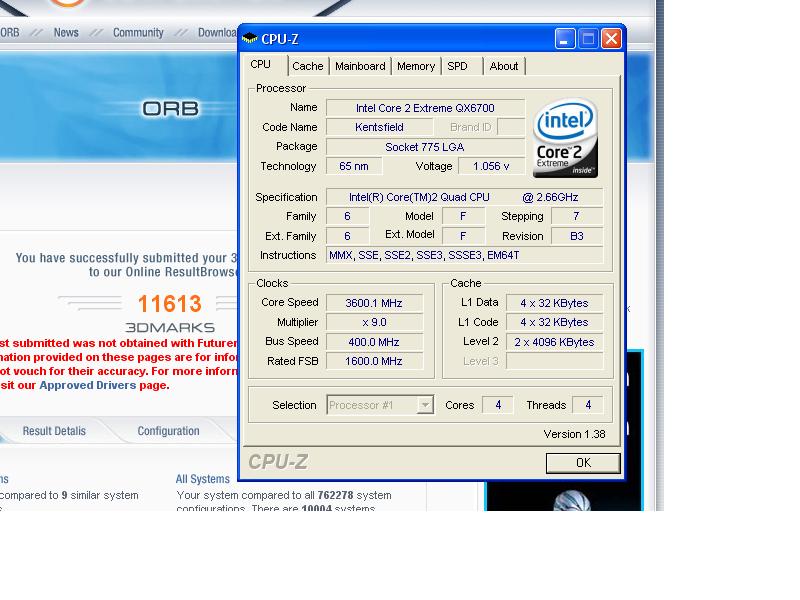Viewport: 800px width, 600px height.
Task: Click the Code Name value Kentsfield
Action: click(x=379, y=127)
